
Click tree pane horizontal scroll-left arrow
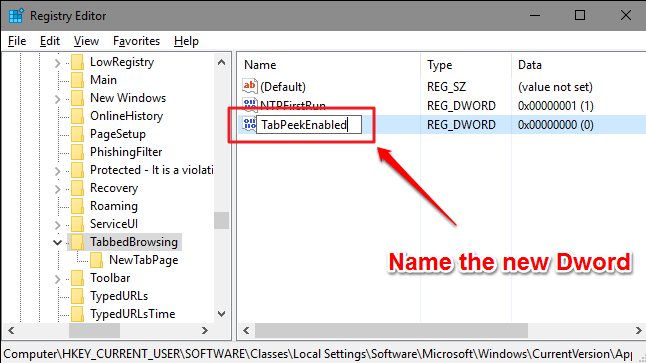click(11, 330)
